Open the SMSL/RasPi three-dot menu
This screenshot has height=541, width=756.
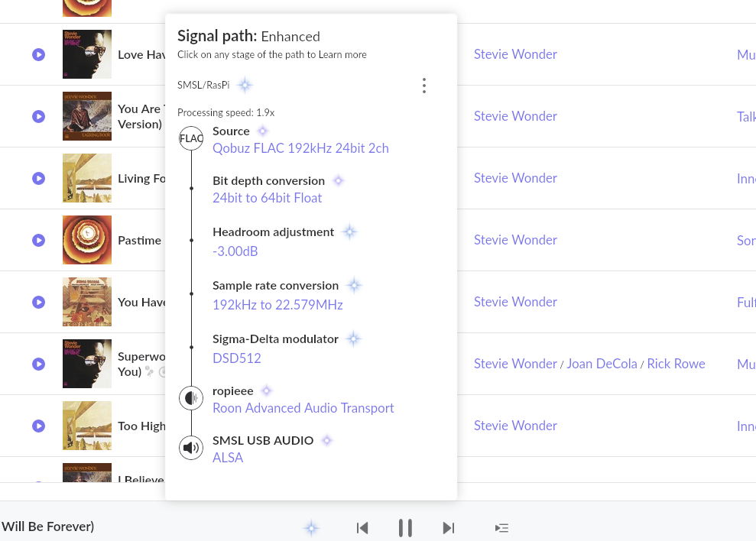423,86
